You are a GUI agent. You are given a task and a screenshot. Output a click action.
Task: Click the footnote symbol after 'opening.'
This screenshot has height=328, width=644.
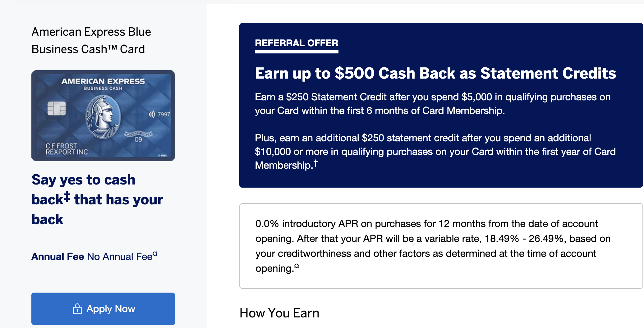[x=297, y=266]
